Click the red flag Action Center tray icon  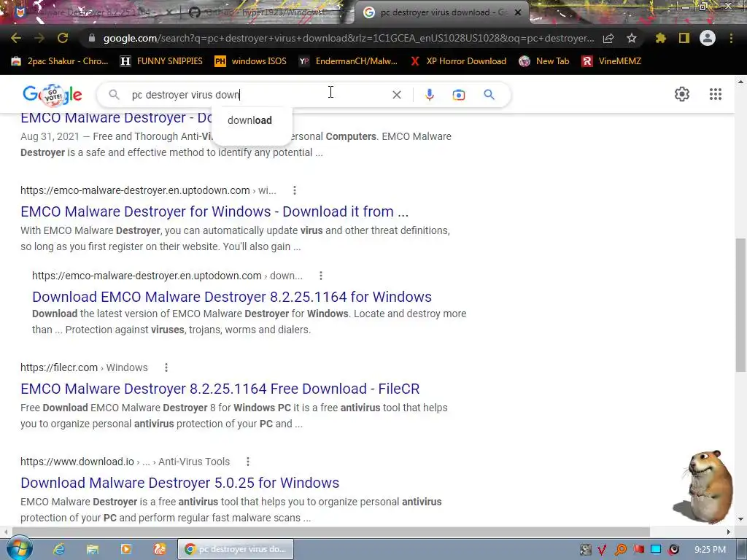click(x=638, y=550)
